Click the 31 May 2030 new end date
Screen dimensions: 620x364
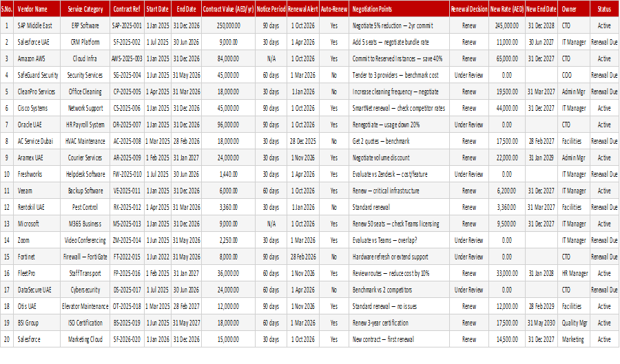(541, 323)
